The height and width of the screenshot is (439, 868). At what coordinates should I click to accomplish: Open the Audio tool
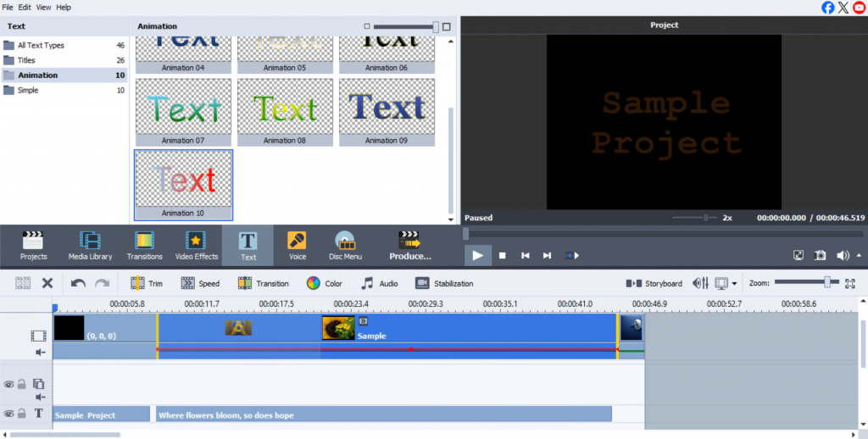tap(379, 283)
